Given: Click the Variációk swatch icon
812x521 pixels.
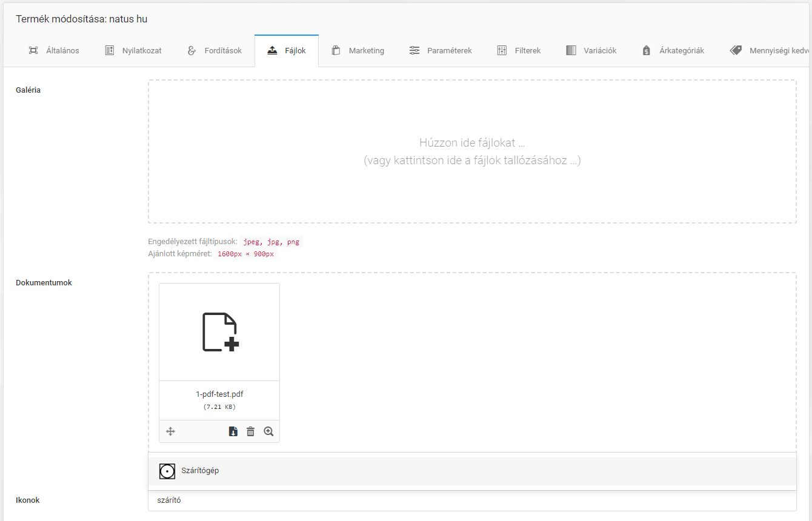Looking at the screenshot, I should 571,51.
